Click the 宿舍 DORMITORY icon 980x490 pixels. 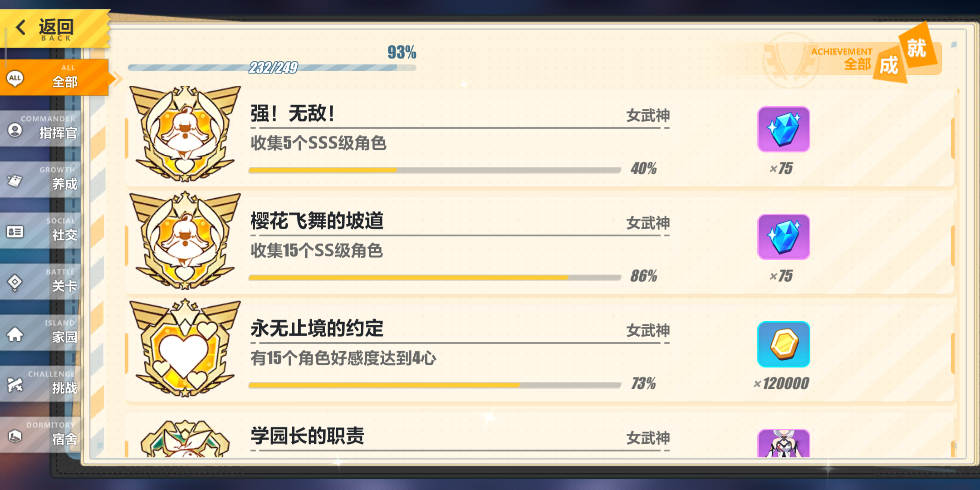tap(15, 436)
